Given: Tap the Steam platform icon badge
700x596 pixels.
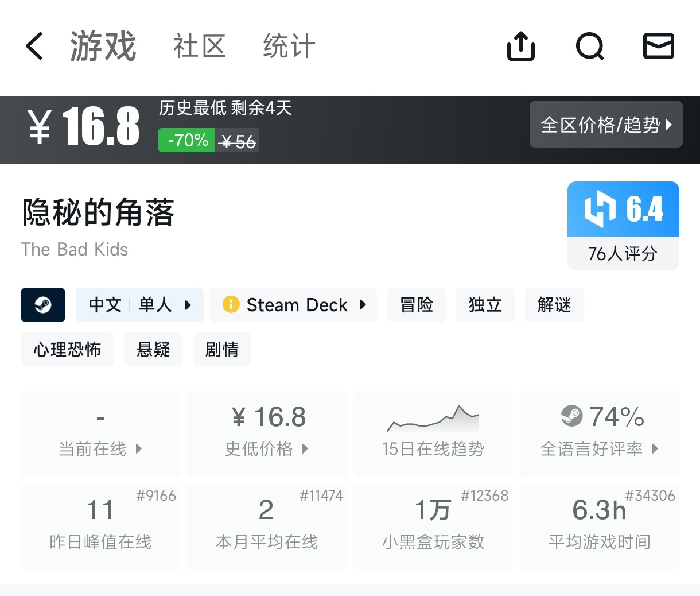Looking at the screenshot, I should 43,305.
